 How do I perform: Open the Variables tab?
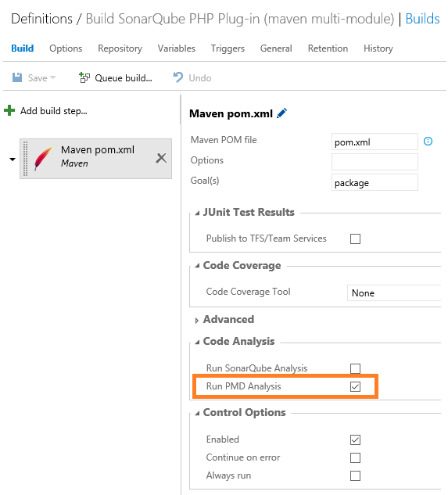(x=177, y=48)
